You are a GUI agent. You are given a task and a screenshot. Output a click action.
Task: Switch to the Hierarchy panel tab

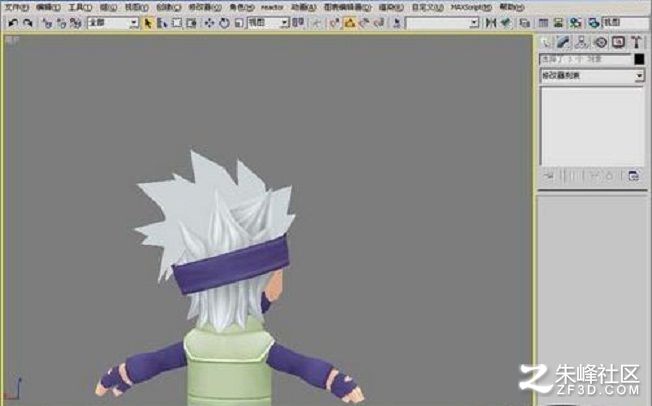(582, 42)
